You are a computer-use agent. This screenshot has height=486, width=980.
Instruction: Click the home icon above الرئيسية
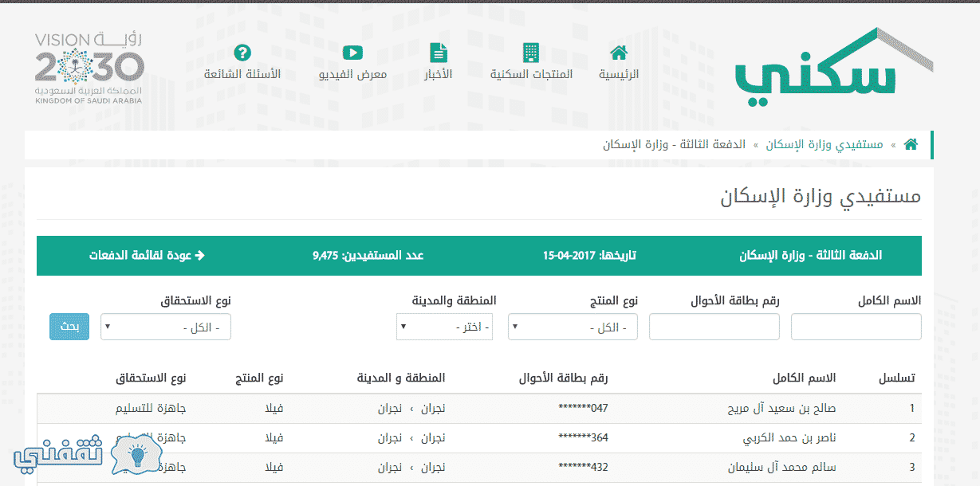(619, 53)
